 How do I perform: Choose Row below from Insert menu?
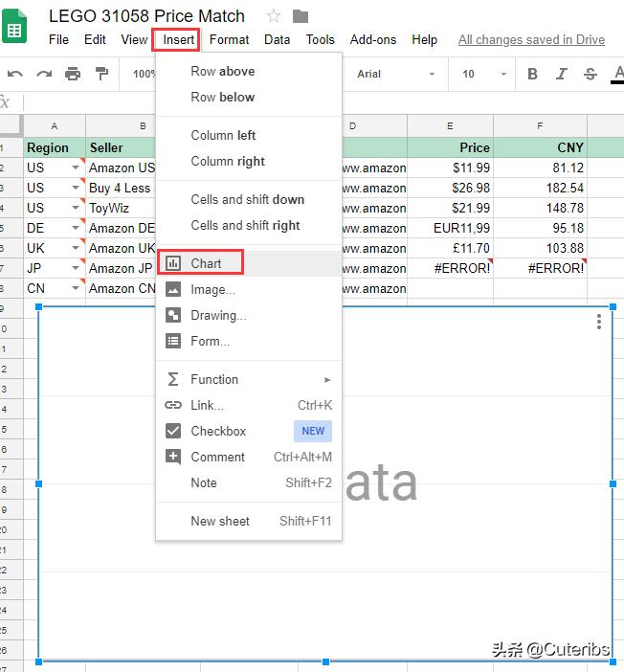(x=249, y=97)
